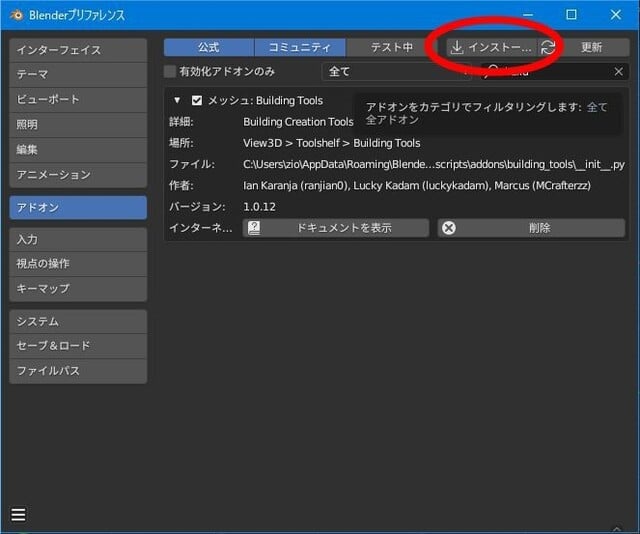Open the hamburger menu at bottom left
This screenshot has height=534, width=640.
18,515
